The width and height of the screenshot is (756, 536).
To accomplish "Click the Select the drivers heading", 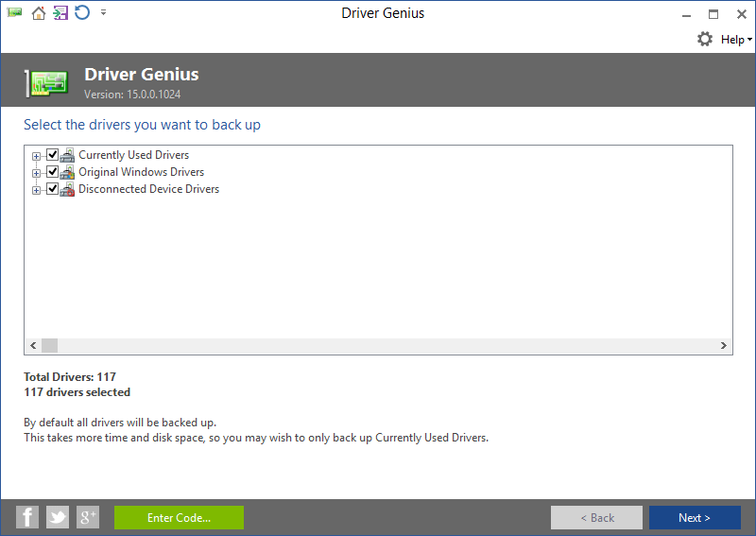I will (x=143, y=125).
